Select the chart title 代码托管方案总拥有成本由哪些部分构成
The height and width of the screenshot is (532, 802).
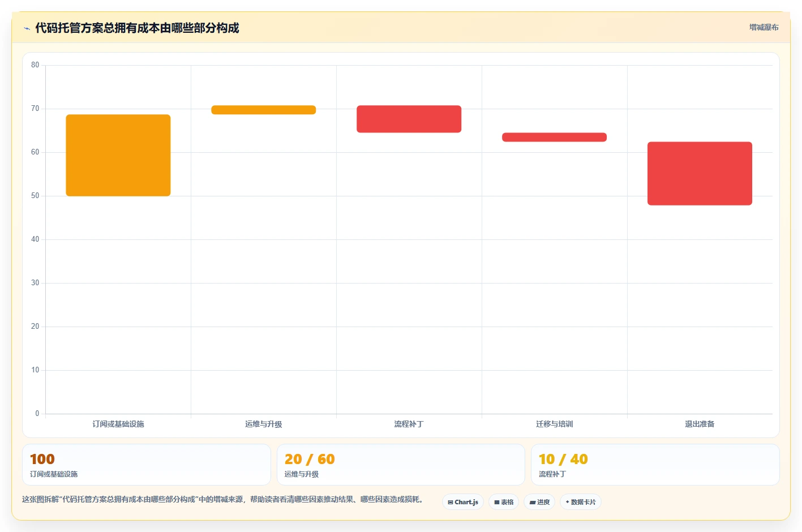(137, 28)
